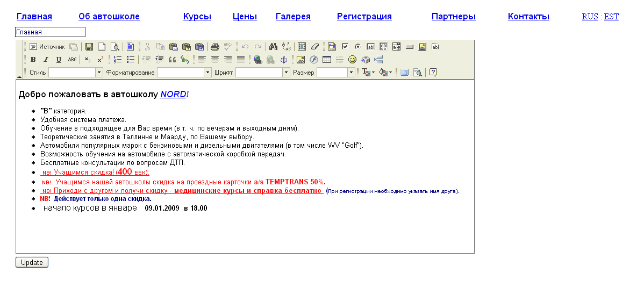Screen dimensions: 644x302
Task: Toggle Underline formatting
Action: pyautogui.click(x=59, y=60)
